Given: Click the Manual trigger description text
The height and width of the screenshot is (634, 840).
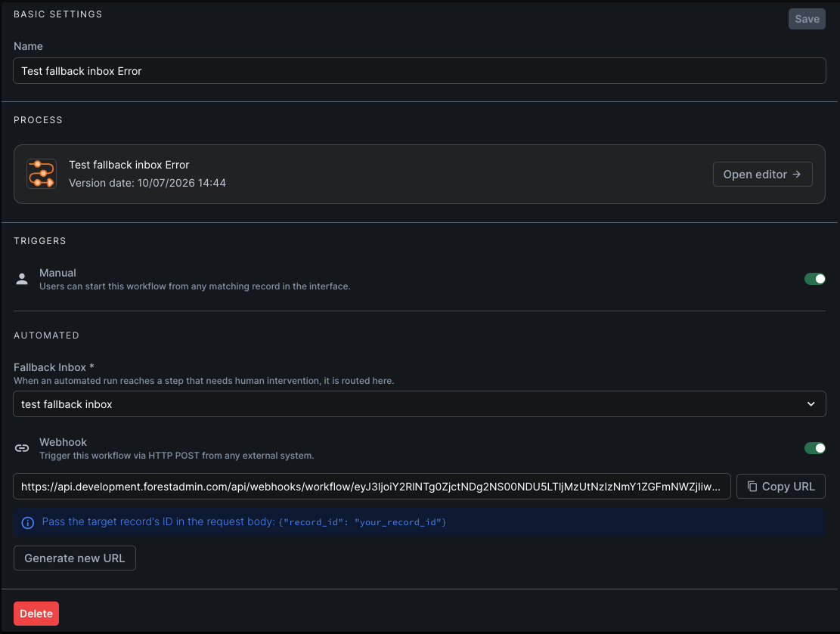Looking at the screenshot, I should [x=195, y=286].
